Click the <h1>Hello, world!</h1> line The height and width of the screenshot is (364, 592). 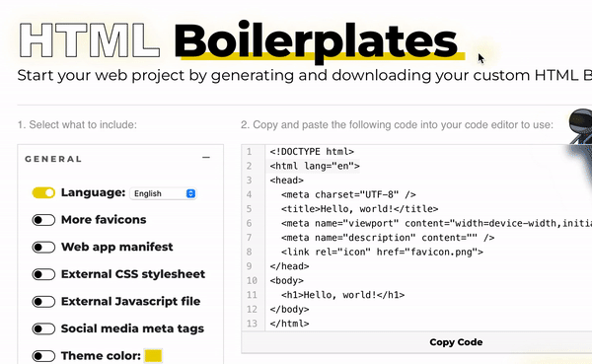[x=342, y=295]
